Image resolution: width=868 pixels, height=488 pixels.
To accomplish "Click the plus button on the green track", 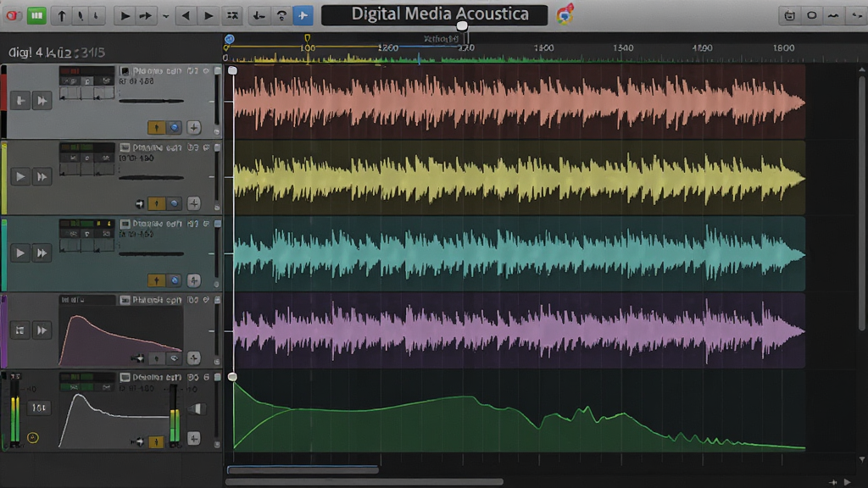I will click(194, 439).
